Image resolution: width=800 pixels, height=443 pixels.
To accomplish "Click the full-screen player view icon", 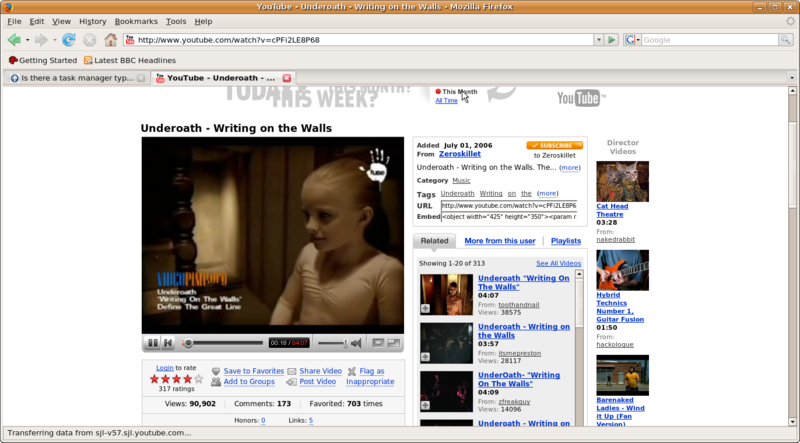I will pos(393,343).
